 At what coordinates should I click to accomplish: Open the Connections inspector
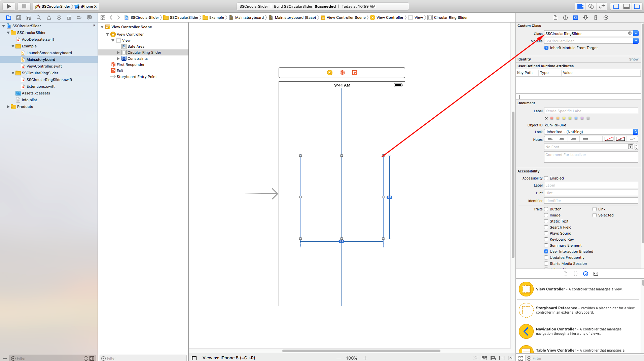pos(606,18)
